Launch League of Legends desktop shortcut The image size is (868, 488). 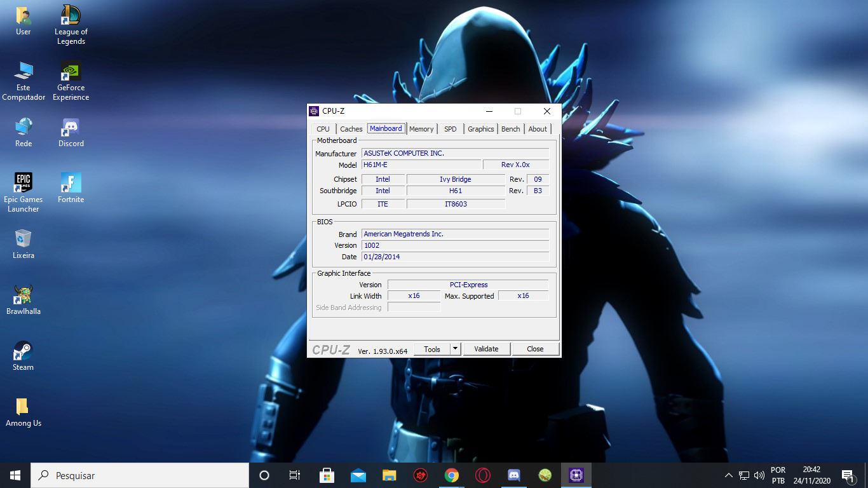click(x=71, y=25)
